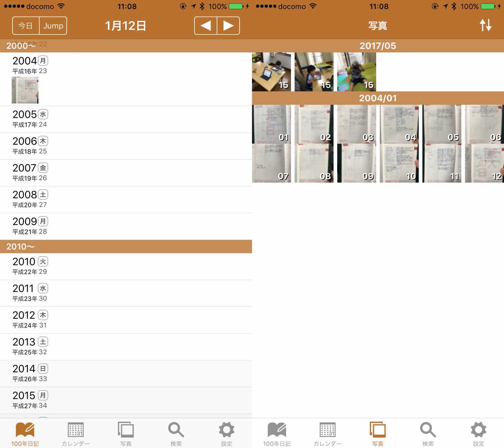
Task: Open 写真 photos tab in left screen
Action: pos(126,433)
